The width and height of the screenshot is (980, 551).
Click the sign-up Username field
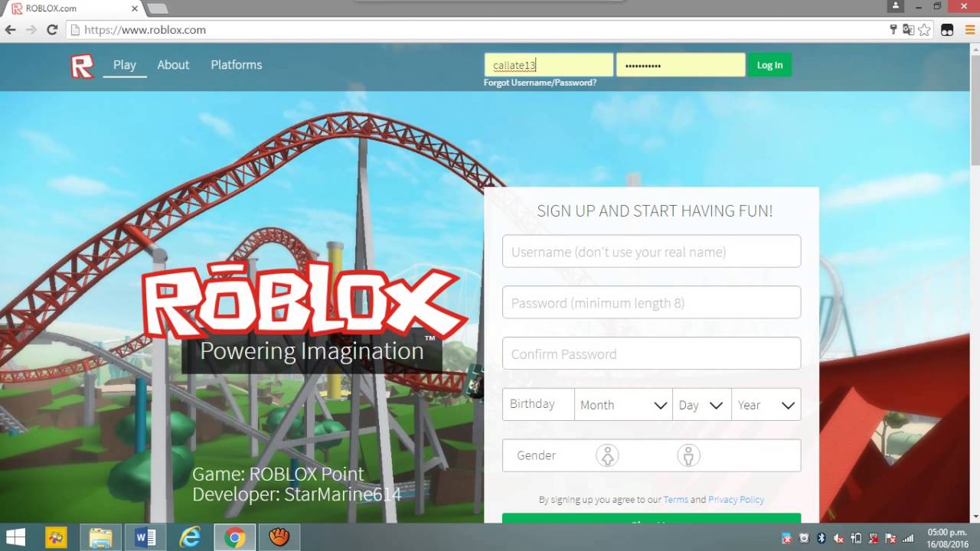(652, 252)
